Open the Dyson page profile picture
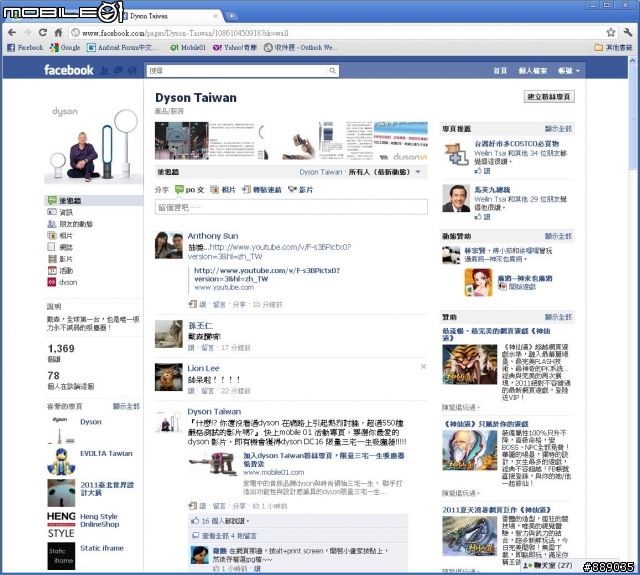The width and height of the screenshot is (640, 575). click(x=93, y=144)
